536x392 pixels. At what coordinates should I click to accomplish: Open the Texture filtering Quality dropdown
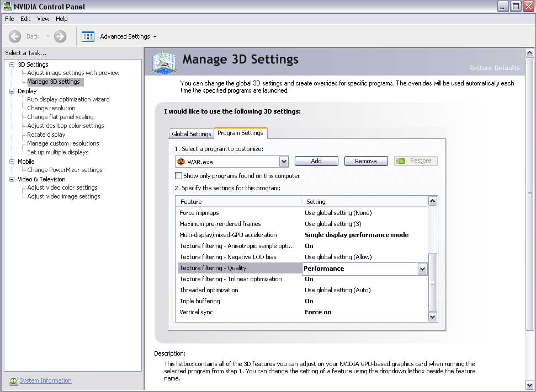(x=422, y=269)
